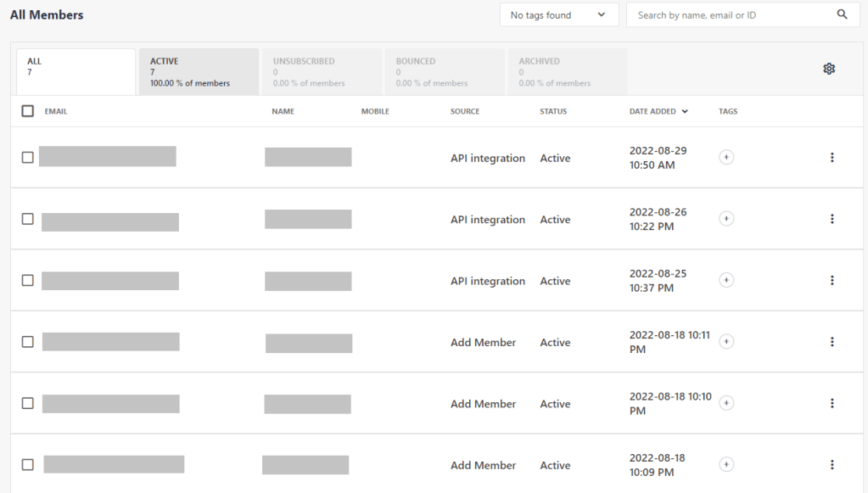Open the "No tags found" dropdown

click(558, 15)
